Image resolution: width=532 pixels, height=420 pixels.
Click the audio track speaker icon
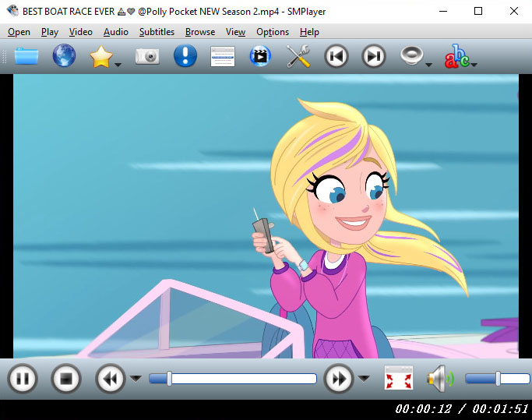click(x=411, y=55)
